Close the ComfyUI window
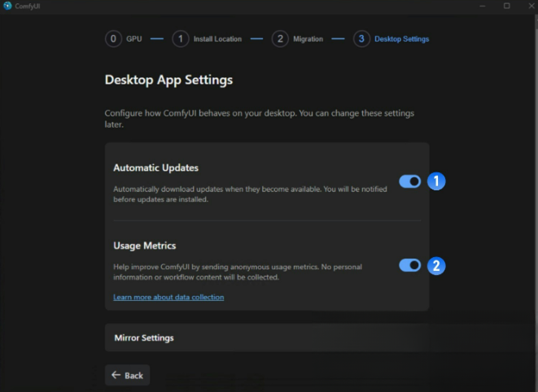Screen dimensions: 538x392 [x=531, y=6]
